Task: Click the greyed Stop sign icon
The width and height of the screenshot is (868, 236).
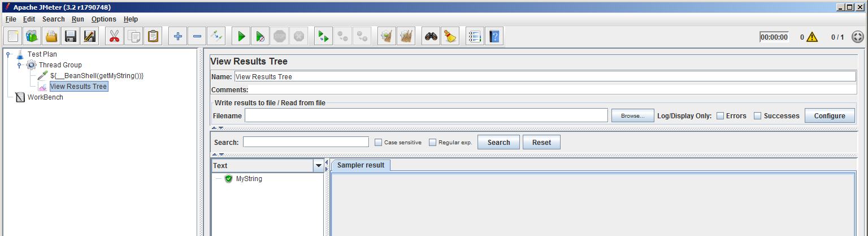Action: point(280,37)
